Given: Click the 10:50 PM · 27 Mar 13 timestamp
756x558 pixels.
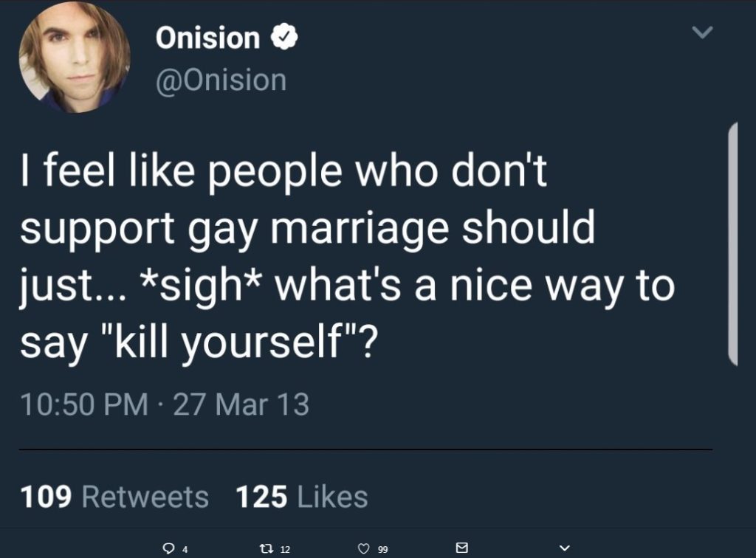Looking at the screenshot, I should (165, 404).
